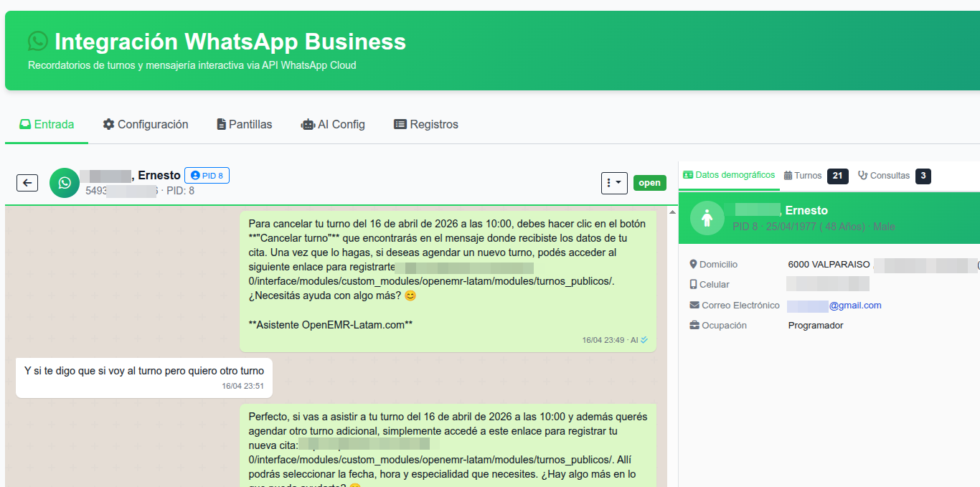
Task: Click the patient name Ernesto in chat header
Action: (159, 175)
